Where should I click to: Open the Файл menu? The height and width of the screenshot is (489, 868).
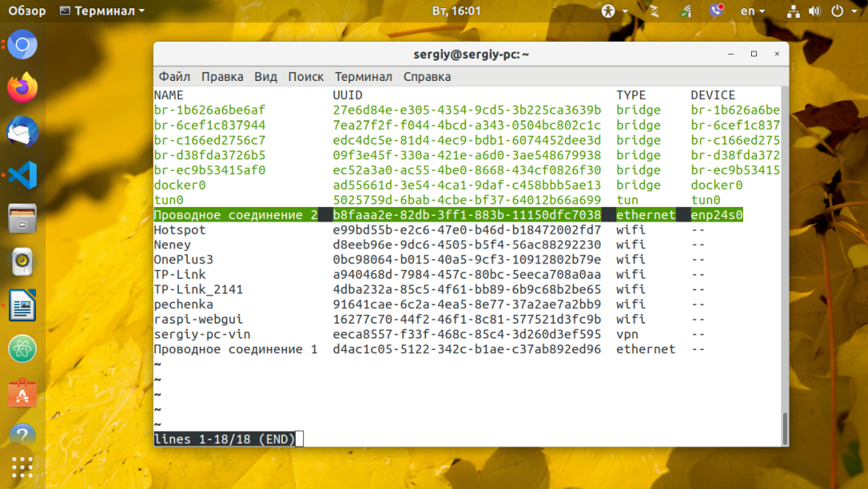coord(174,76)
